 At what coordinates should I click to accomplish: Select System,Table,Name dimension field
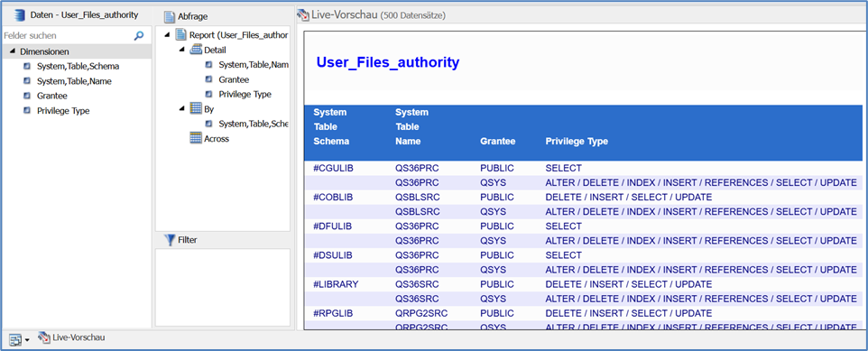74,81
